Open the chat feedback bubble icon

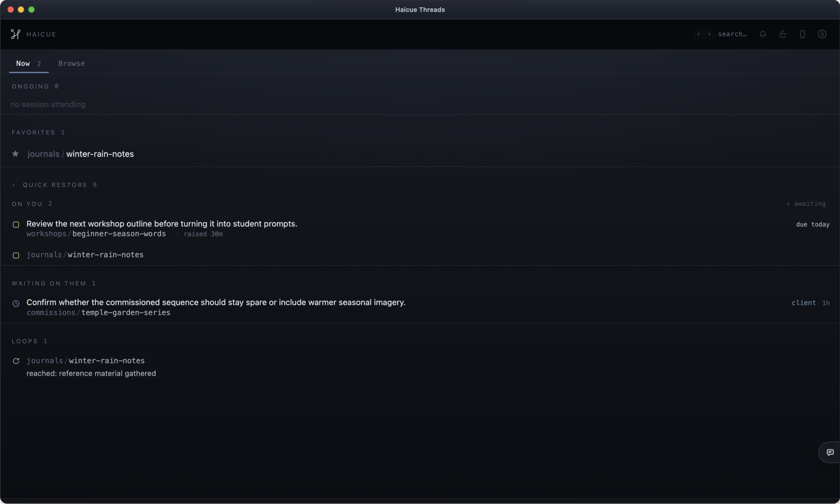(x=830, y=452)
